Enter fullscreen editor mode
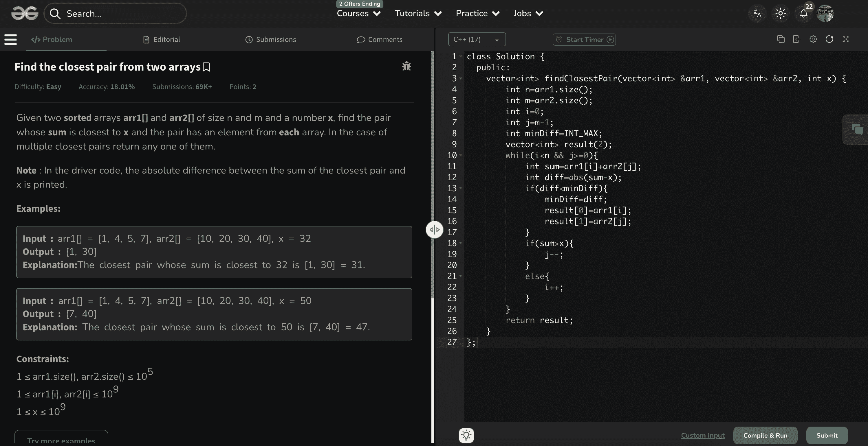The width and height of the screenshot is (868, 446). 845,39
